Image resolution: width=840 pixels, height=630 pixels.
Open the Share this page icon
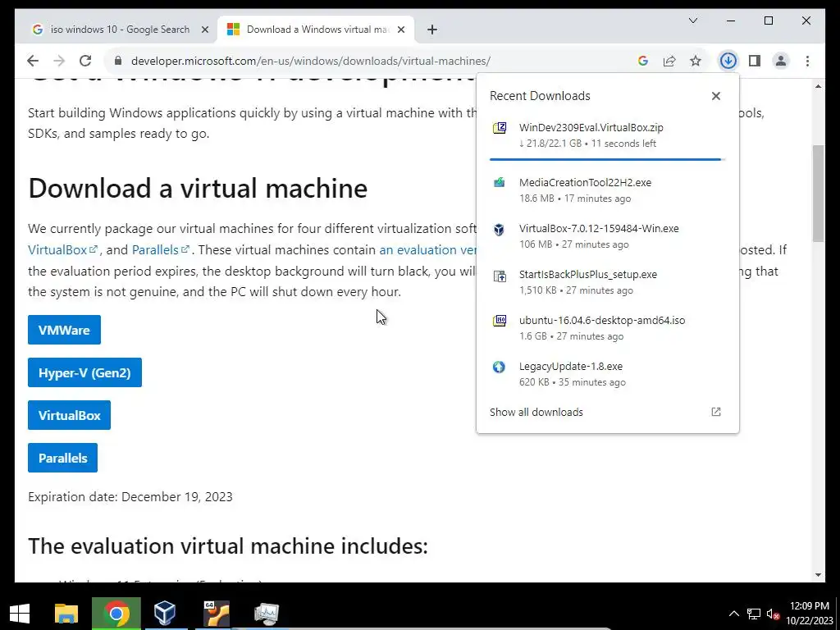pos(669,61)
